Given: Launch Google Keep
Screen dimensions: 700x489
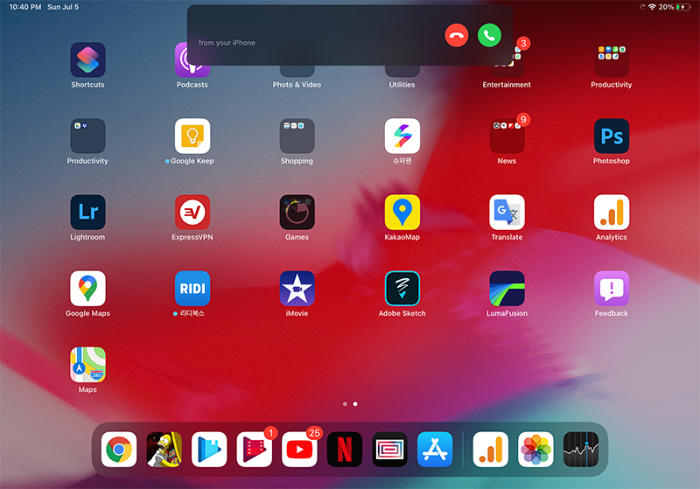Looking at the screenshot, I should pos(192,136).
